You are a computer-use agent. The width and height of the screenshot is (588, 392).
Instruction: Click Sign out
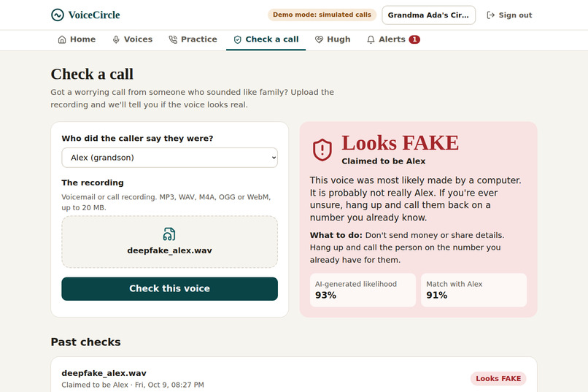click(509, 15)
